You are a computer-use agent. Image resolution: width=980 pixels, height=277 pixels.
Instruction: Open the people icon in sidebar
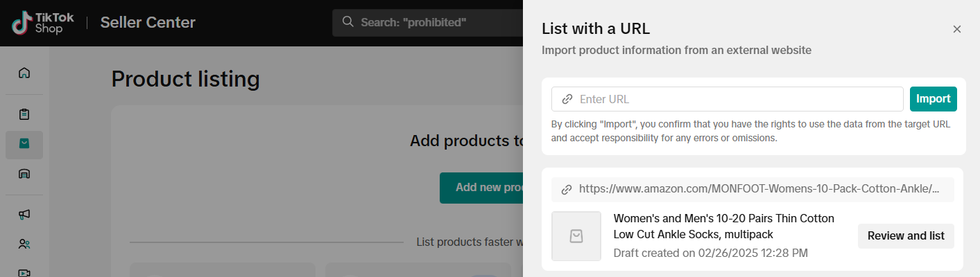pos(24,244)
